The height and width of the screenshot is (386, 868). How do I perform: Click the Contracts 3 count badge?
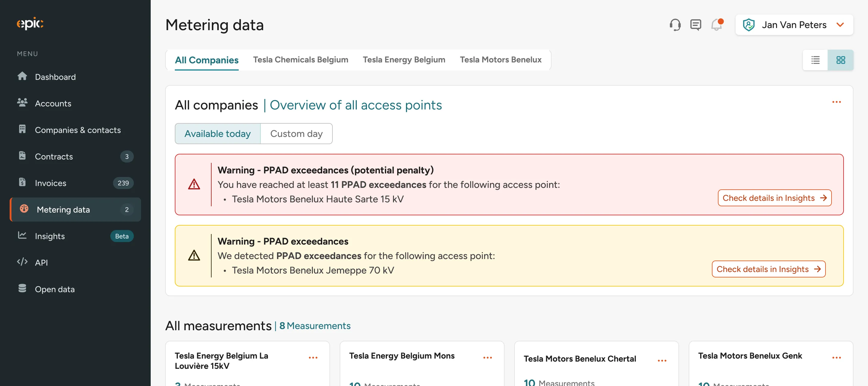(127, 157)
